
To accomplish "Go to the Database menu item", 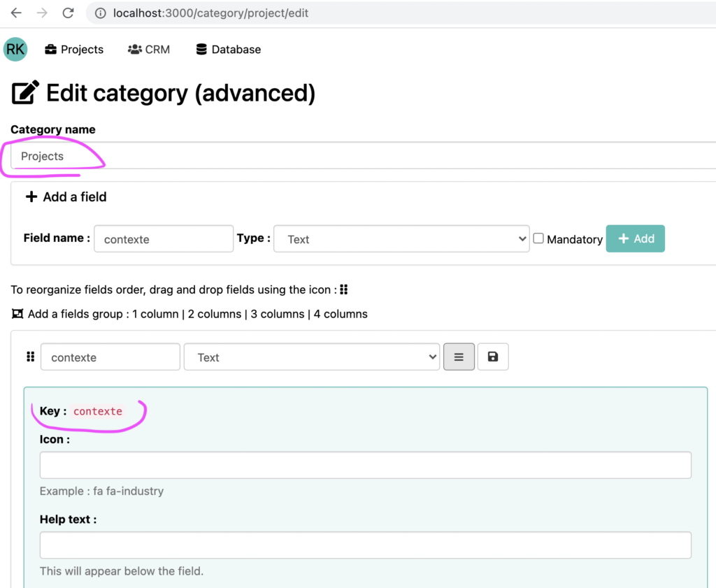I will 229,50.
